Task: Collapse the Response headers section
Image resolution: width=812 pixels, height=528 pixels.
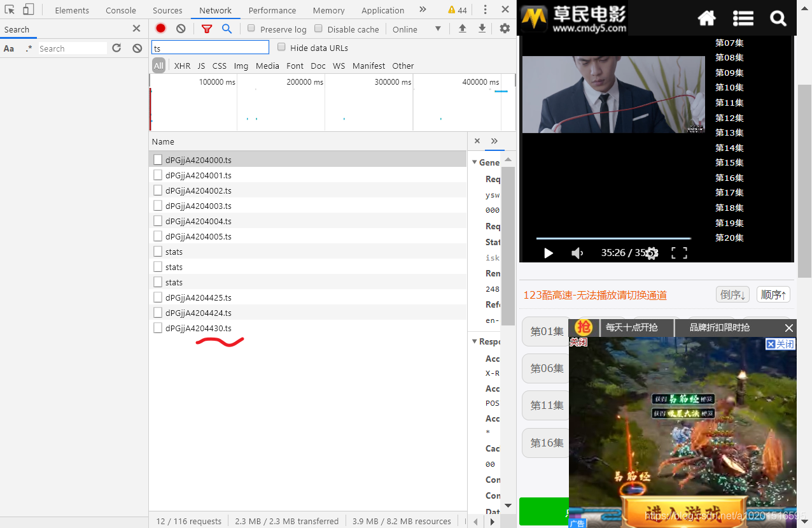Action: tap(475, 341)
